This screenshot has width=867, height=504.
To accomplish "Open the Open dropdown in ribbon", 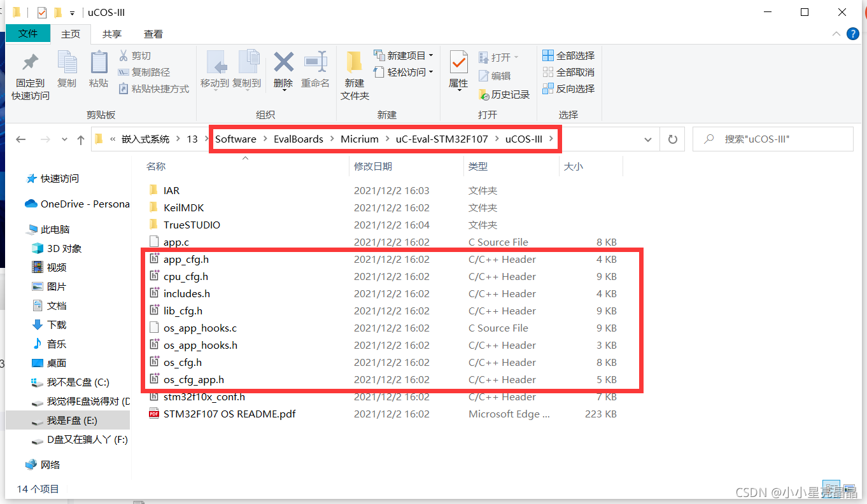I will (x=499, y=57).
